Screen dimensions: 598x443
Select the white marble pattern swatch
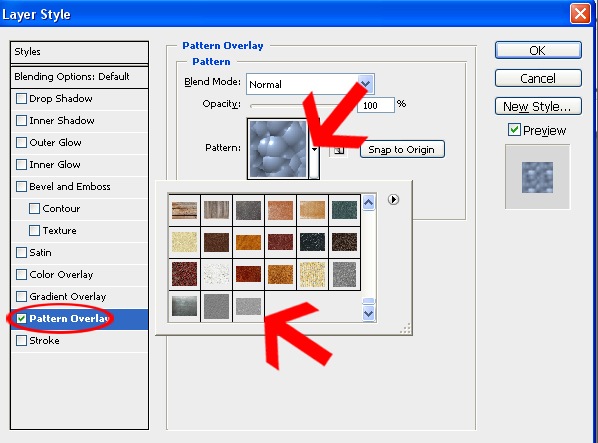216,274
